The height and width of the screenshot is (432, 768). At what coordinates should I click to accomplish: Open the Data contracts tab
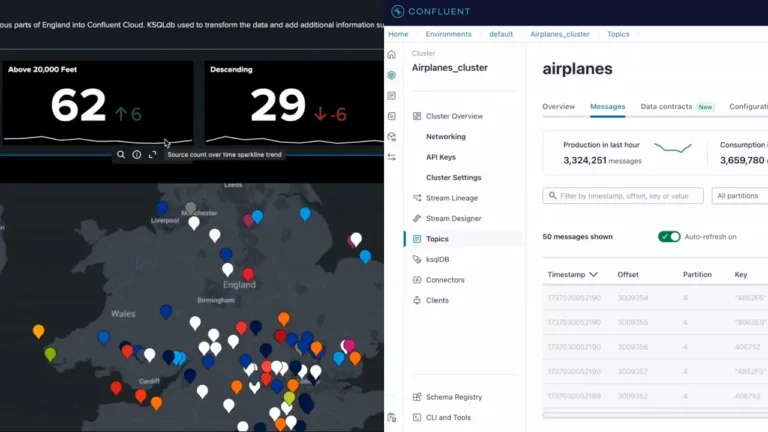click(x=666, y=106)
